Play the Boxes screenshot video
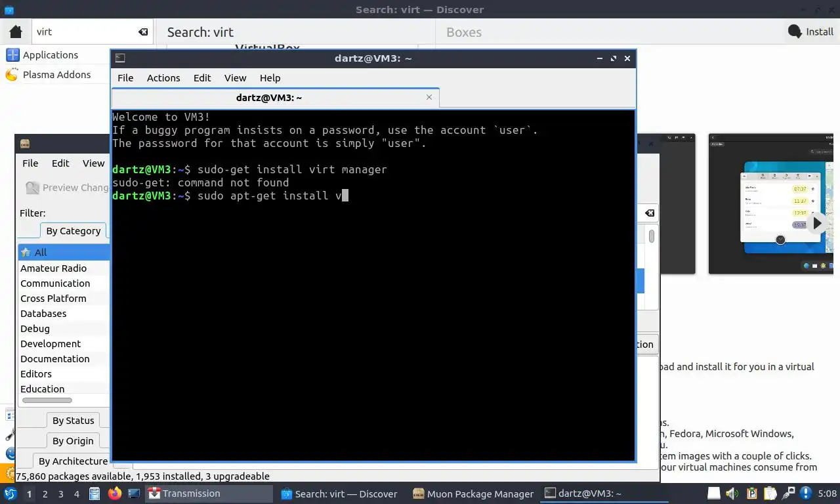 817,223
